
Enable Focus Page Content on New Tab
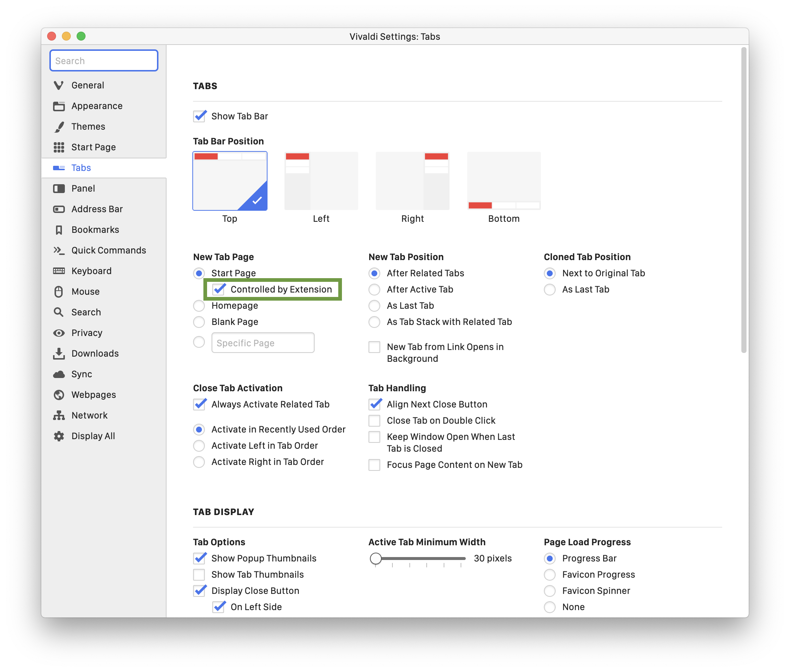[374, 465]
